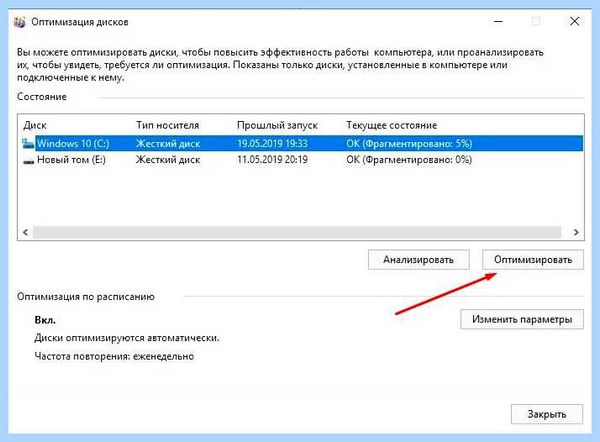Screen dimensions: 600x442
Task: Click 'ОК (Фрагментировано: 0%)' status cell
Action: point(409,160)
